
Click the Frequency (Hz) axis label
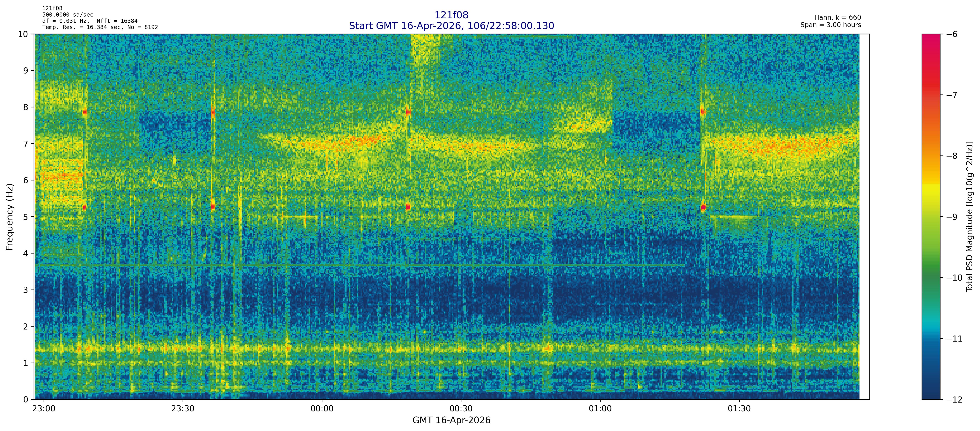point(10,217)
